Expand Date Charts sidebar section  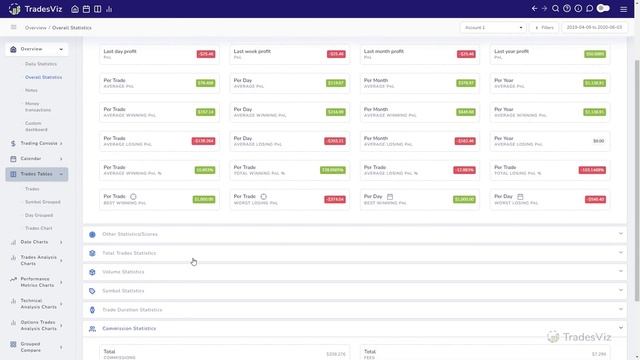coord(37,242)
